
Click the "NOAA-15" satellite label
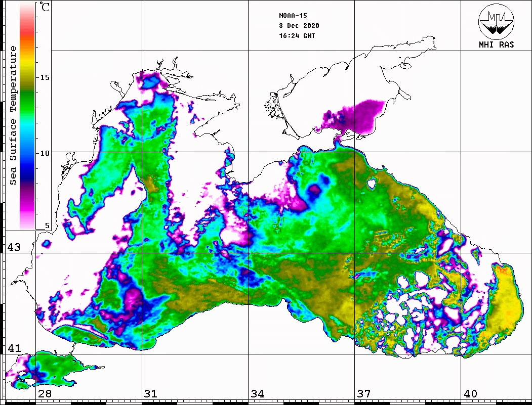[293, 16]
